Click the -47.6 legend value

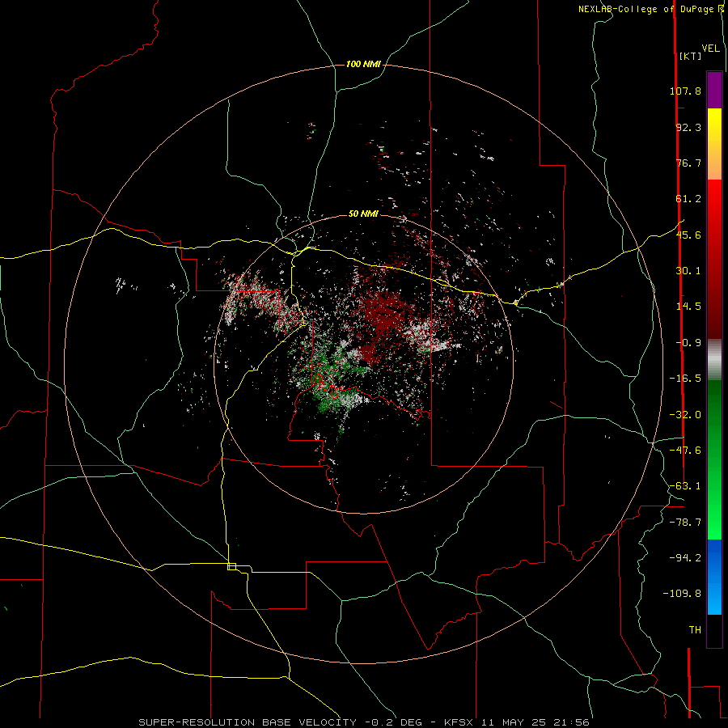685,451
